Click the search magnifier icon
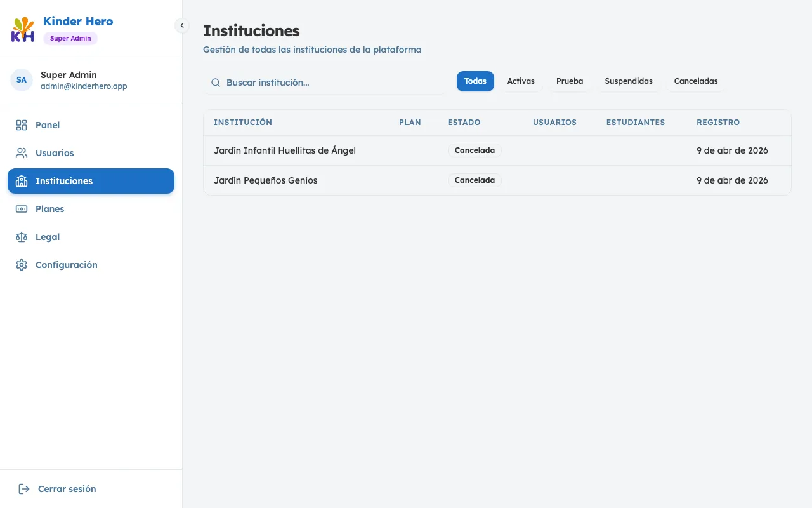 tap(216, 83)
